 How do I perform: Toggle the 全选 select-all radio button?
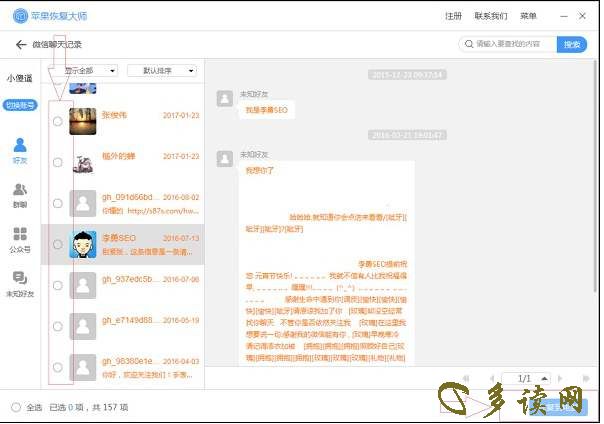(16, 407)
